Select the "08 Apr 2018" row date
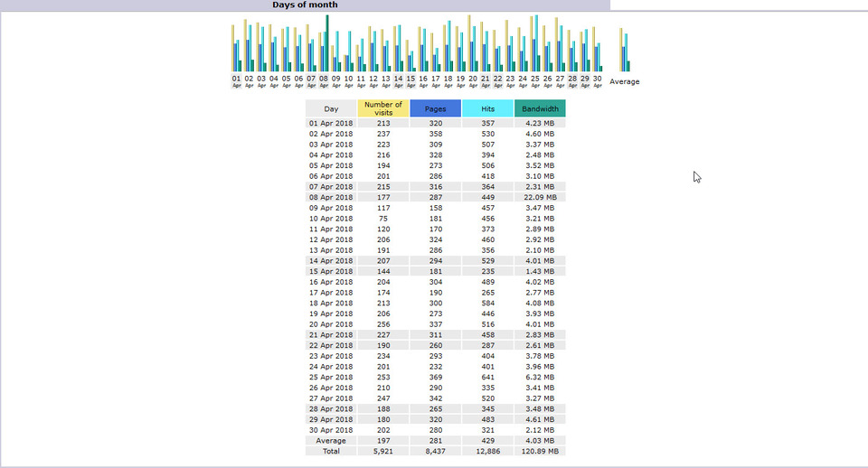This screenshot has width=868, height=468. [331, 197]
